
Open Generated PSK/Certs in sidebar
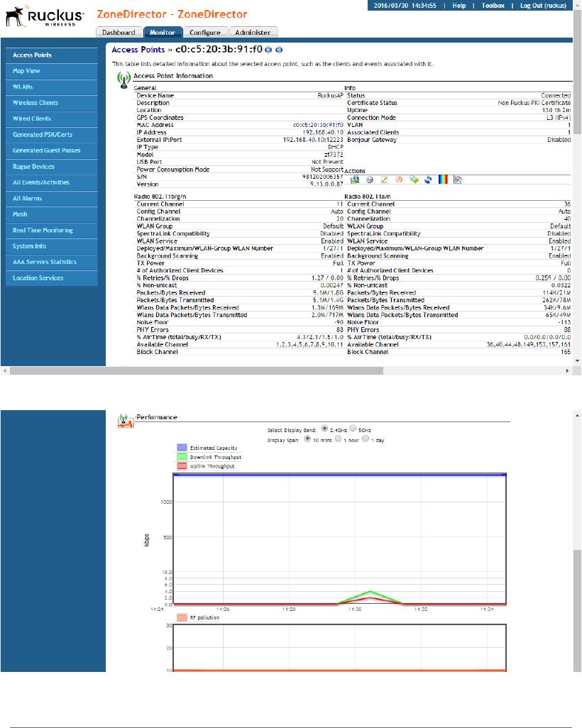52,135
